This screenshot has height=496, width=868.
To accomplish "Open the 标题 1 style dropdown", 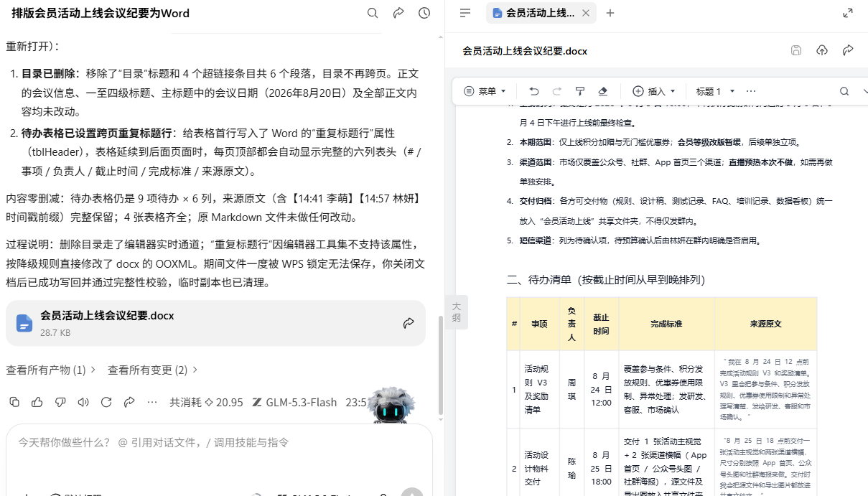I will point(715,91).
